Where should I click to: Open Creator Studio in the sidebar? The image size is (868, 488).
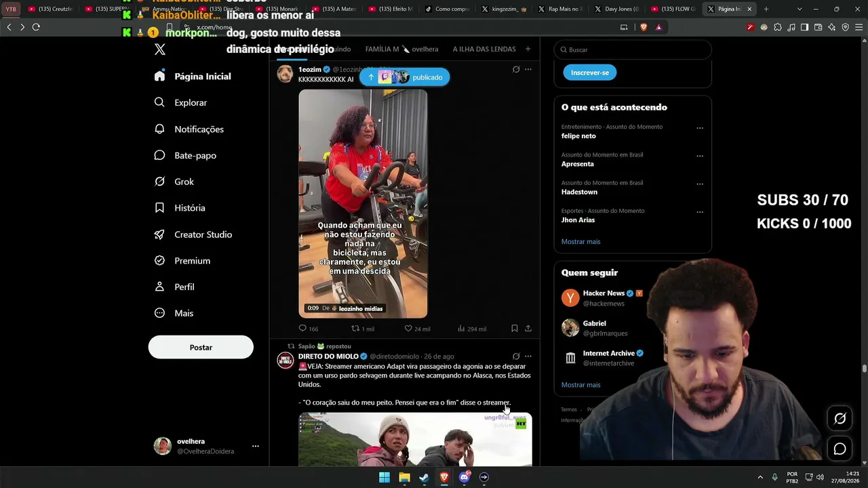click(193, 235)
